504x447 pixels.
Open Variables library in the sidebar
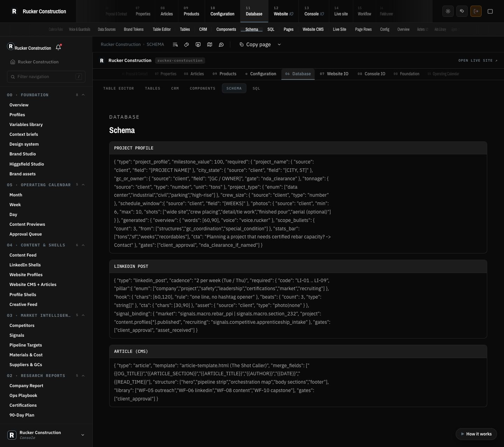click(26, 125)
